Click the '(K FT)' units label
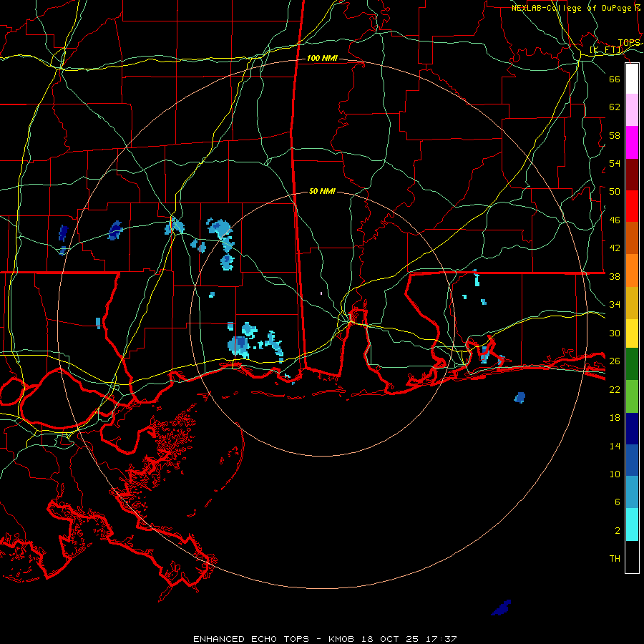 606,50
